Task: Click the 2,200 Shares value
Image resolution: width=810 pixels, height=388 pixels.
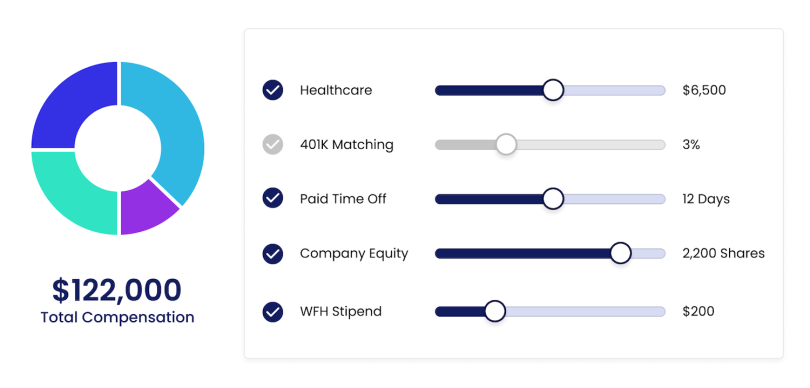Action: (x=723, y=254)
